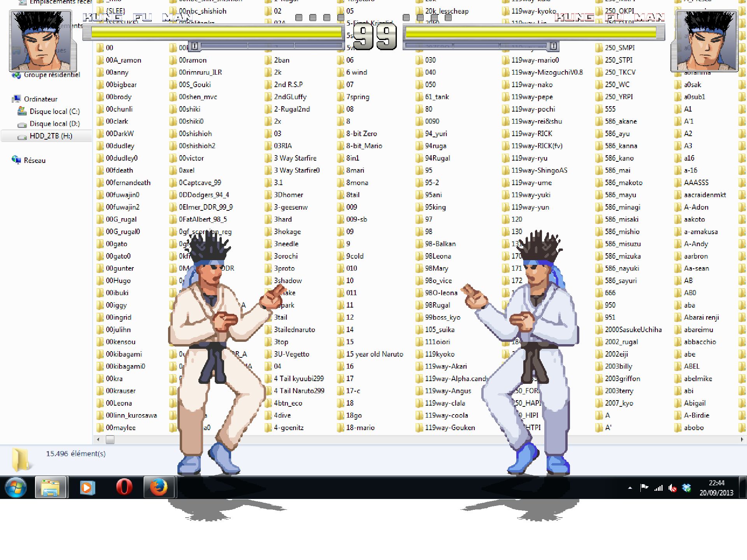Click the scrollbar right arrow
This screenshot has width=747, height=560.
pyautogui.click(x=742, y=440)
